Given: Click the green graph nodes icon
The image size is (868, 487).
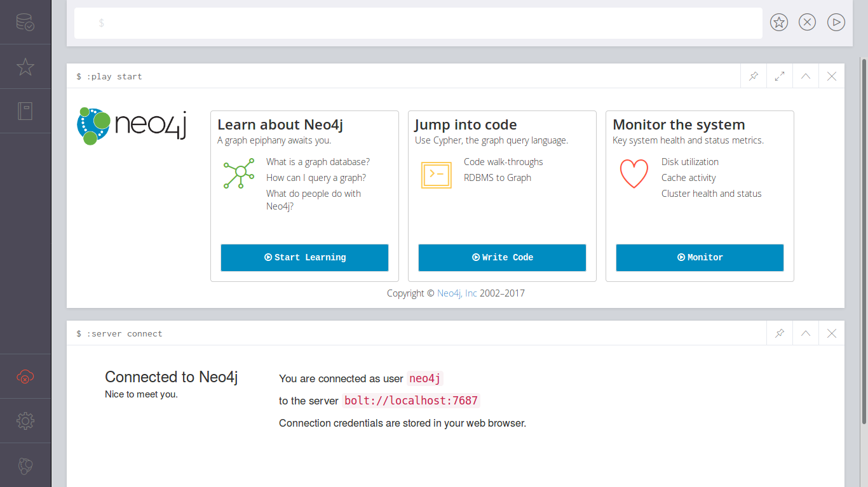Looking at the screenshot, I should click(239, 173).
